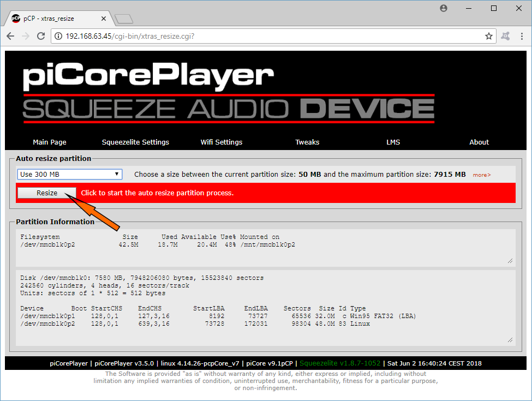Click the footer date 'Sat Jun 2 16:40:24 CEST 2018'
The width and height of the screenshot is (532, 401).
coord(434,363)
